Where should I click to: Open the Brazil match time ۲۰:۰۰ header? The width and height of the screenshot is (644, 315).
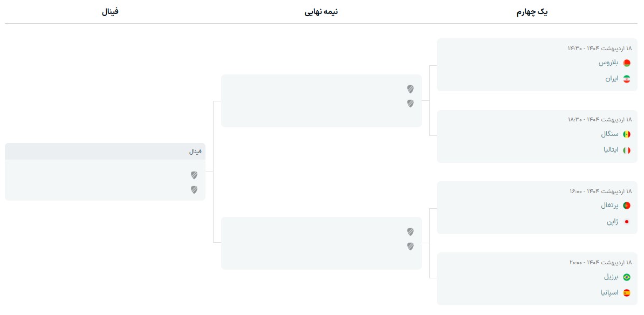[x=600, y=263]
